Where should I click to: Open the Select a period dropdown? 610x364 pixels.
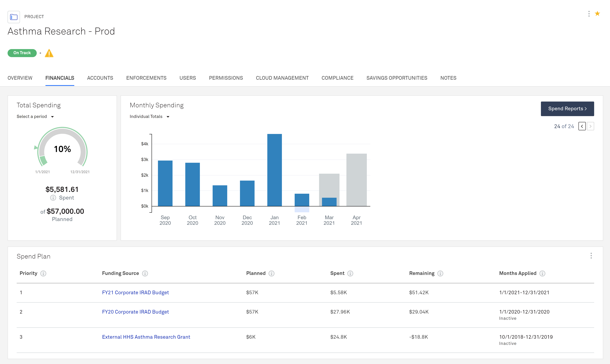coord(35,116)
